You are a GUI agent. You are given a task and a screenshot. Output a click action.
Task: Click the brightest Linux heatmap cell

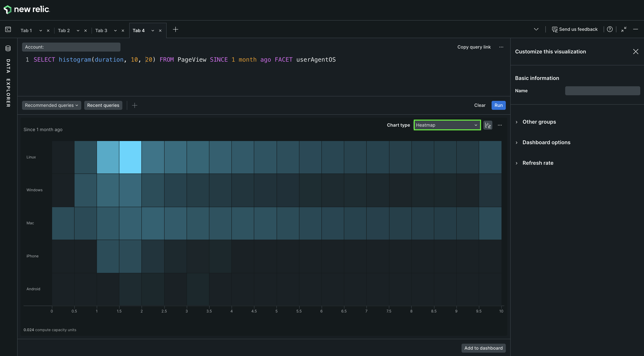[130, 157]
